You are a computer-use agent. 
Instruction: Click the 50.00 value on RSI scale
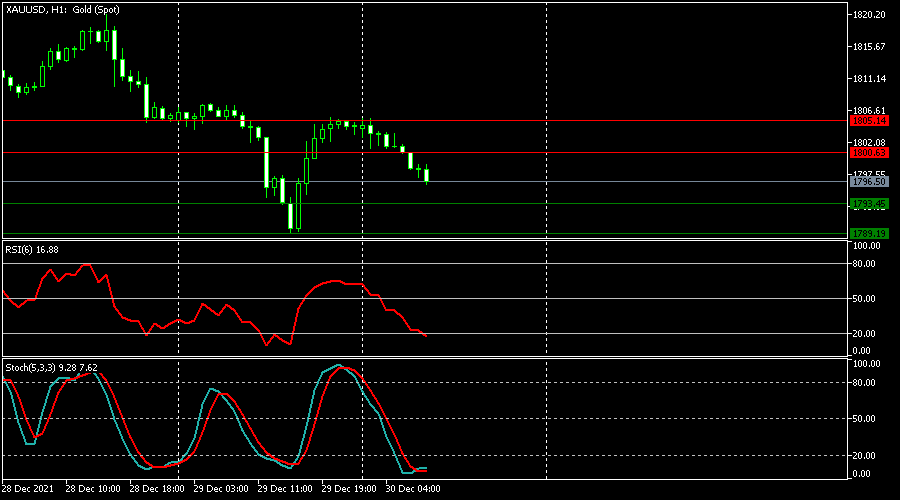tap(864, 299)
